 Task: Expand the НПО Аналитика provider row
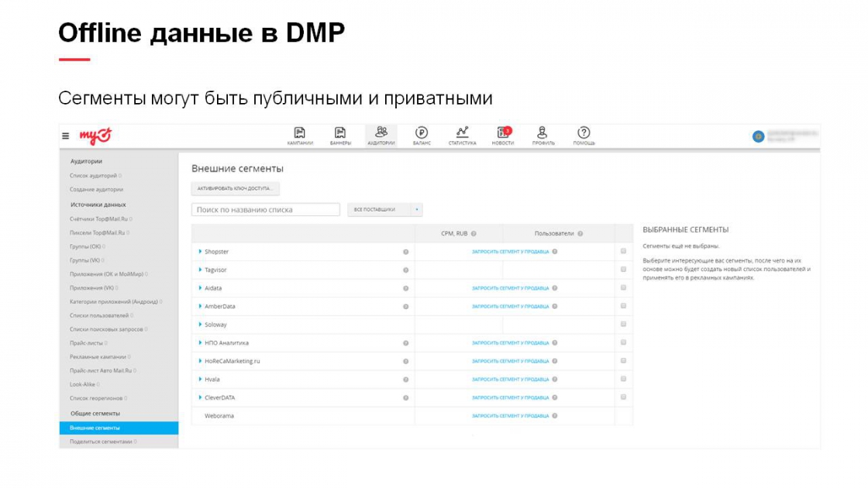pyautogui.click(x=200, y=342)
